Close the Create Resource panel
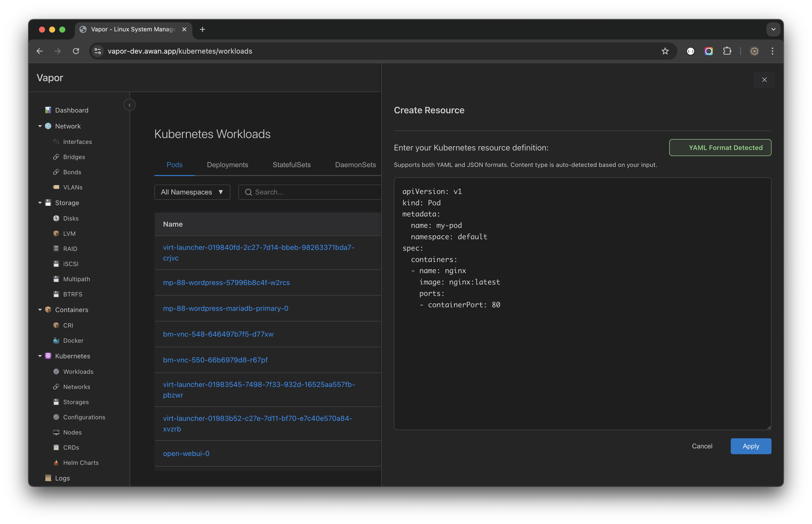 [764, 80]
